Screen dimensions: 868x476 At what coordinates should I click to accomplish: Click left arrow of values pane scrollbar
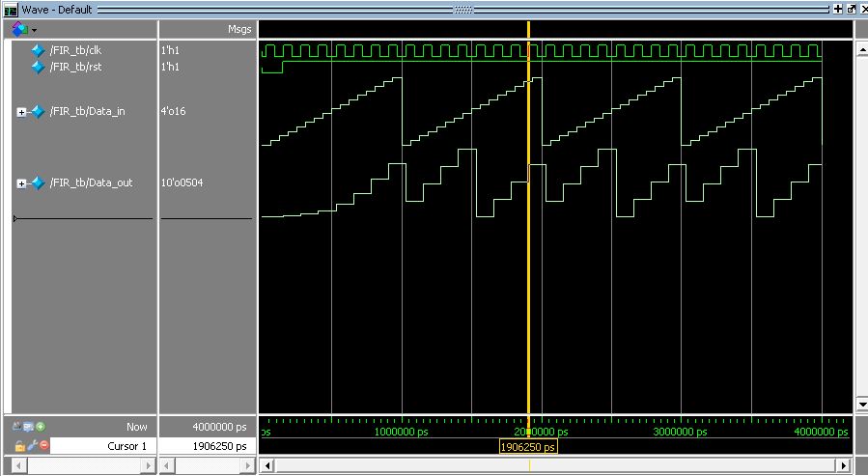point(166,465)
